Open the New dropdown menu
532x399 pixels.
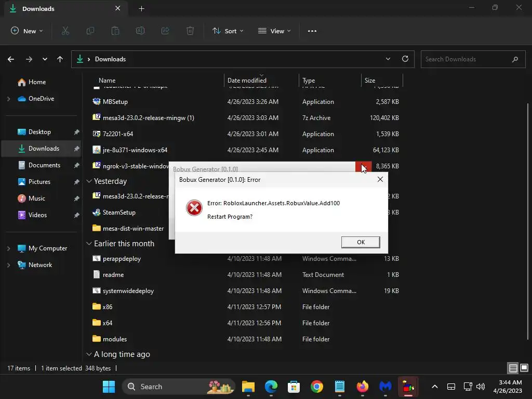pyautogui.click(x=27, y=31)
